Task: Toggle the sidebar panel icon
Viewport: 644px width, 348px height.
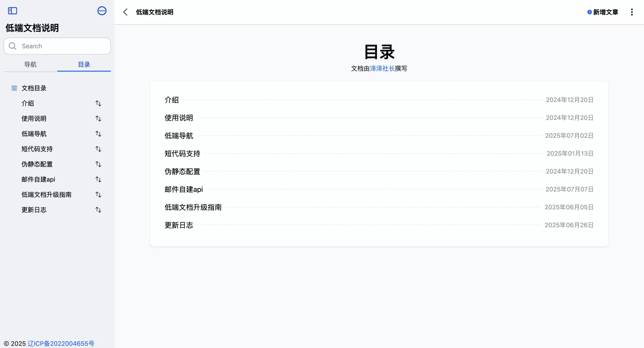Action: click(x=12, y=11)
